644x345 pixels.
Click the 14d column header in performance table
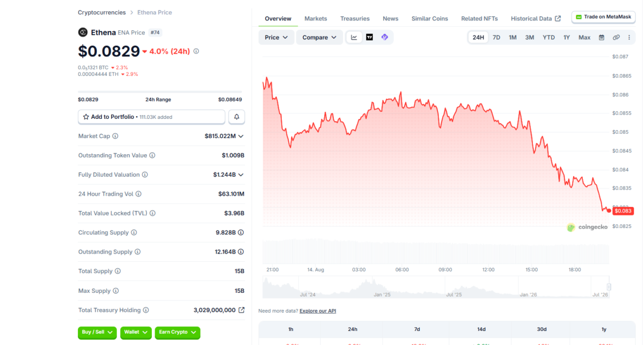481,329
